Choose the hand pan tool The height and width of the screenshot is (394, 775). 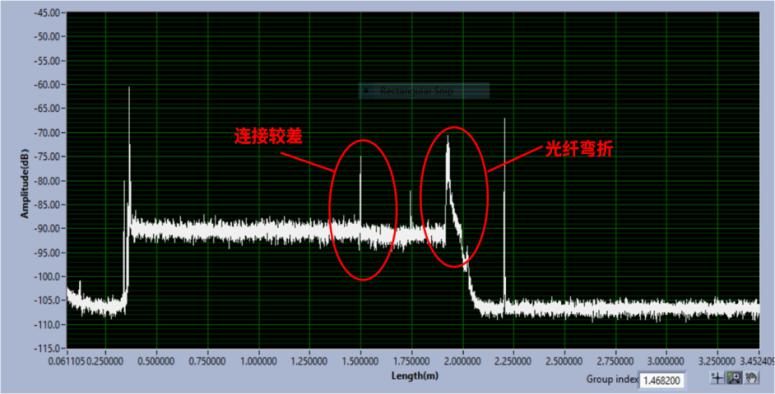[x=751, y=378]
